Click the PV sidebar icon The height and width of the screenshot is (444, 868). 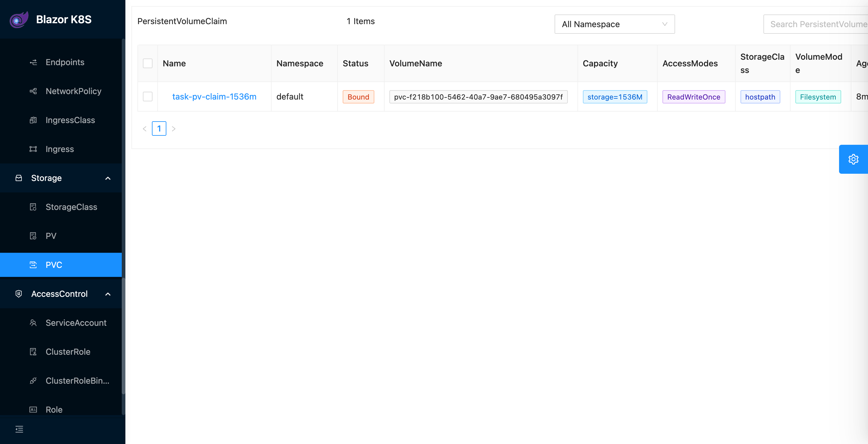(x=33, y=236)
